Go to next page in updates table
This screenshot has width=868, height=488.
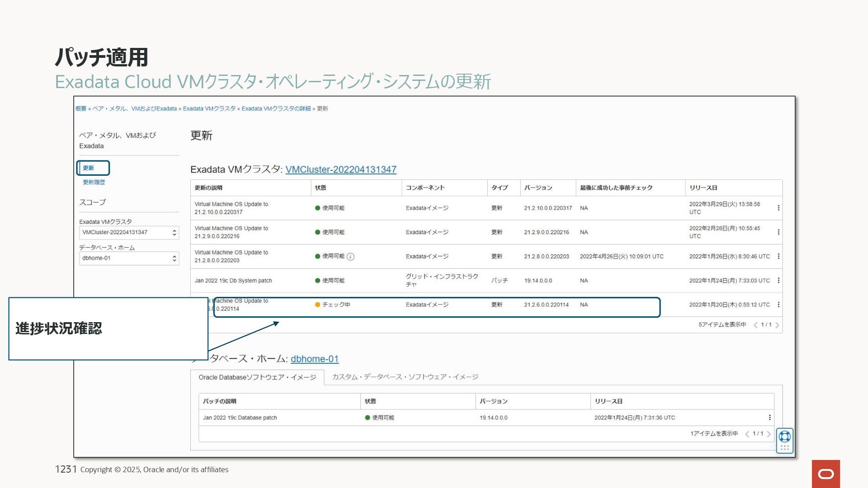click(777, 325)
